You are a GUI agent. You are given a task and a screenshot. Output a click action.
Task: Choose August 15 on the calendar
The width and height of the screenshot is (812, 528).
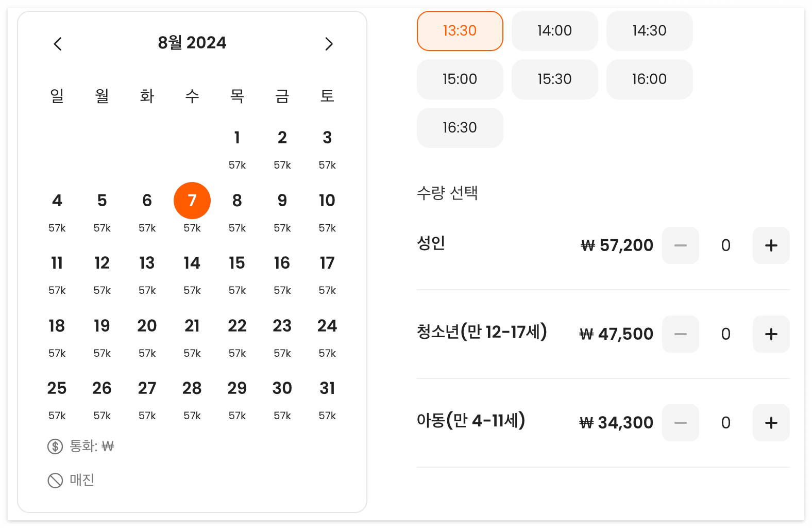(237, 263)
